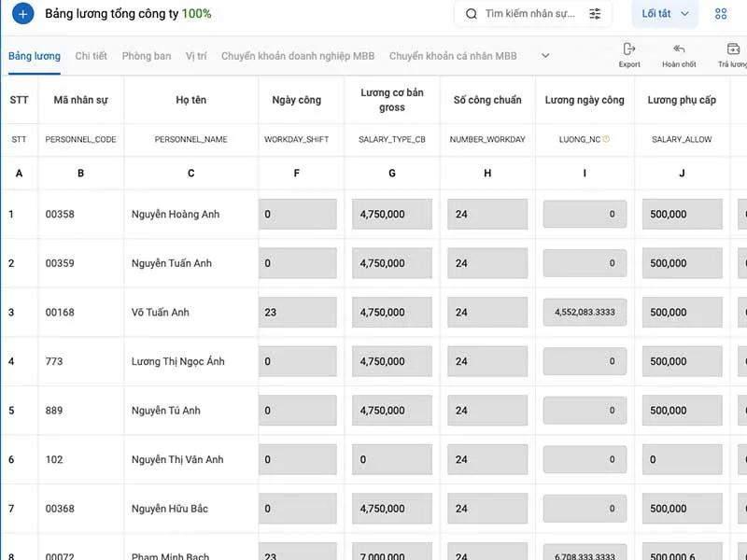The width and height of the screenshot is (747, 560).
Task: Open the four-circle apps grid icon
Action: pos(721,14)
